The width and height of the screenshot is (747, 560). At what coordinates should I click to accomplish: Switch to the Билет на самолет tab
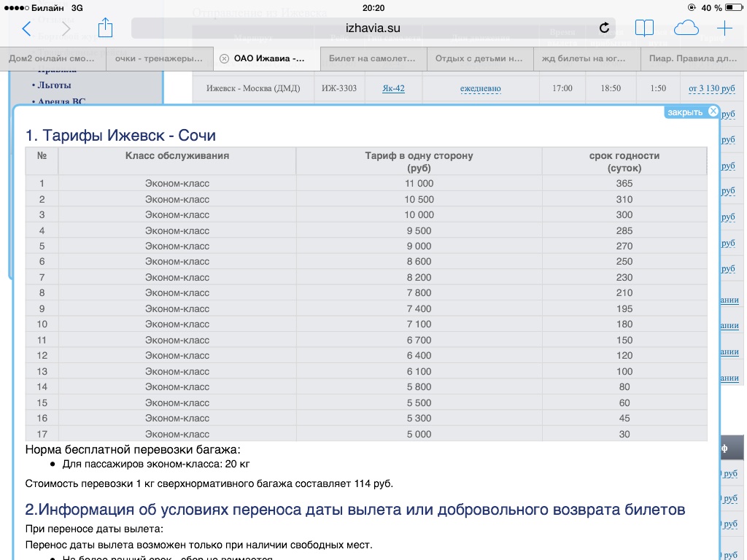[373, 58]
